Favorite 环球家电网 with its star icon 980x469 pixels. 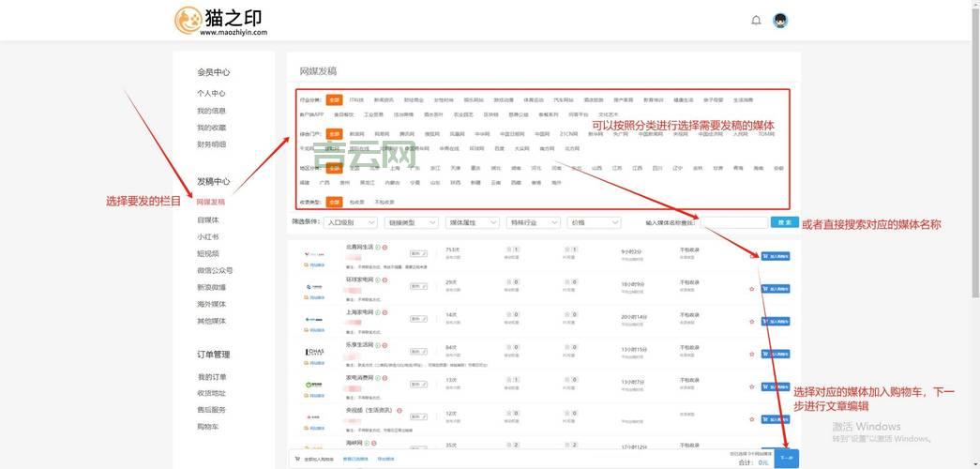click(x=751, y=289)
